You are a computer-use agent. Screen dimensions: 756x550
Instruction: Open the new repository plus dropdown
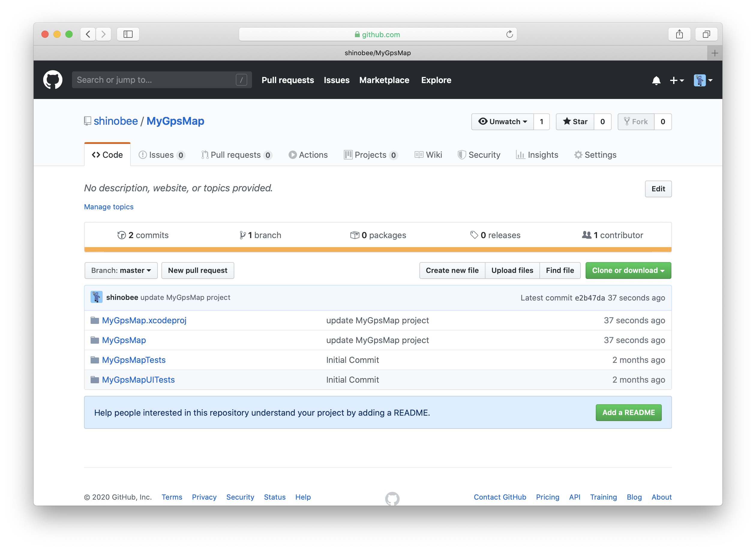point(677,80)
